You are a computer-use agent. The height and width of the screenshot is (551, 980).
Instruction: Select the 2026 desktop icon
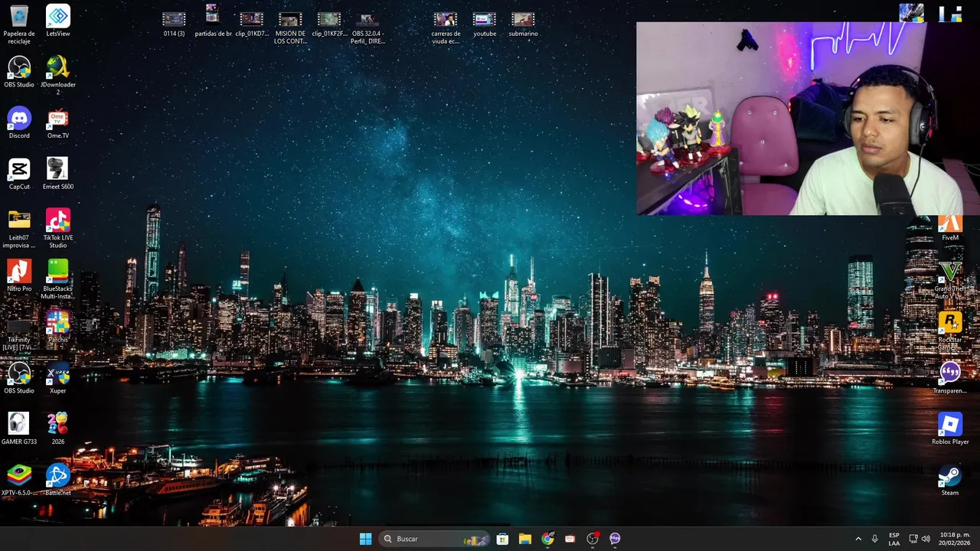click(58, 429)
